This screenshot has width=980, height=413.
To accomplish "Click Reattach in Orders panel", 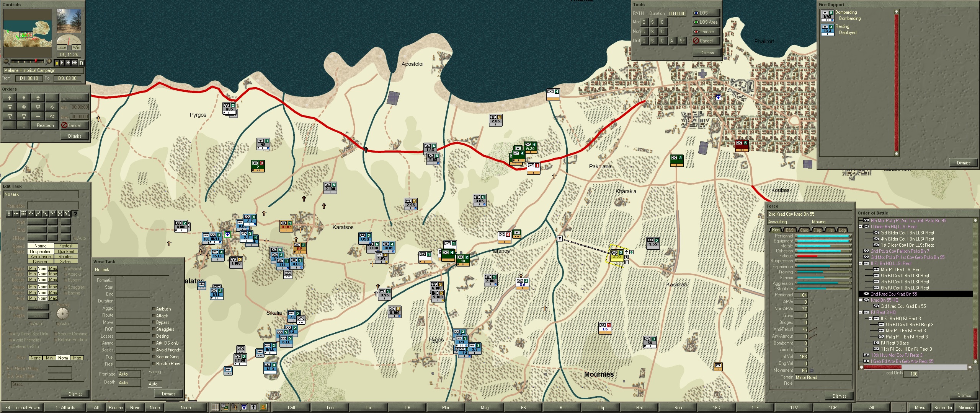I will [45, 125].
